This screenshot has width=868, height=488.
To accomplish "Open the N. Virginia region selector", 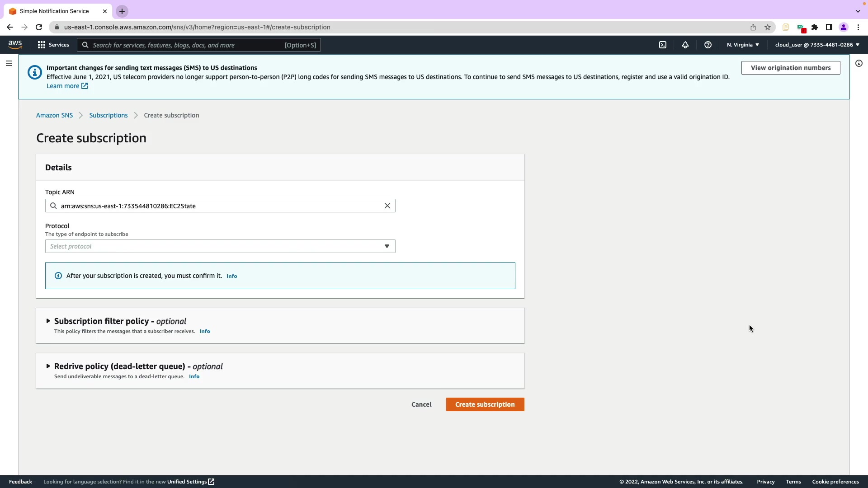I will (743, 45).
